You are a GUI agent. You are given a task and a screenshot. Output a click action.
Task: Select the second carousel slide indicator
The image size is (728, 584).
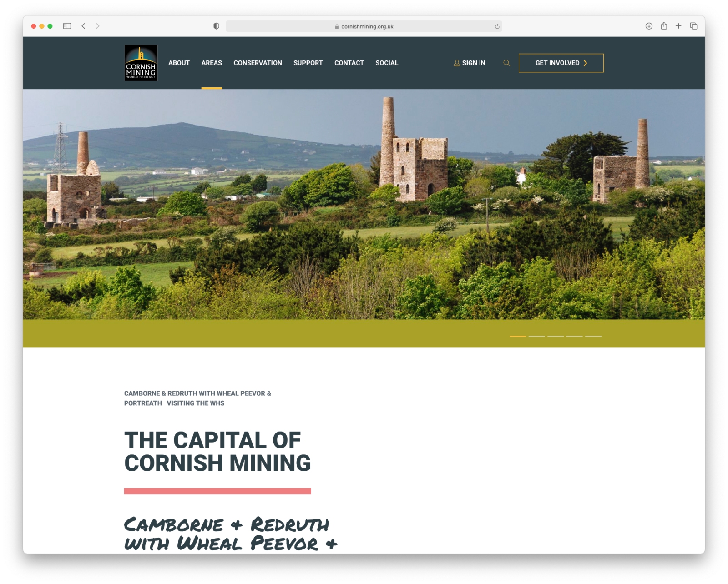pyautogui.click(x=536, y=336)
